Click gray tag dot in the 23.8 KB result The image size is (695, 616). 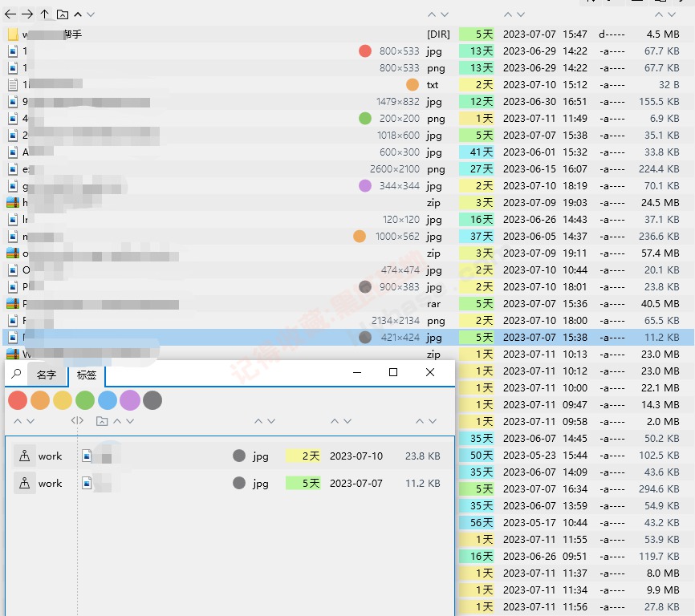(239, 456)
